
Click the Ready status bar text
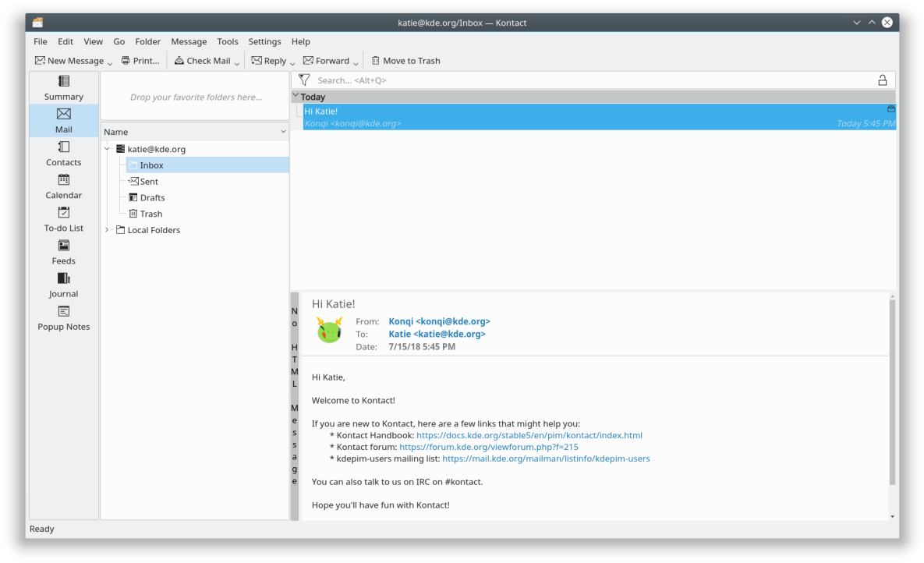pos(42,529)
